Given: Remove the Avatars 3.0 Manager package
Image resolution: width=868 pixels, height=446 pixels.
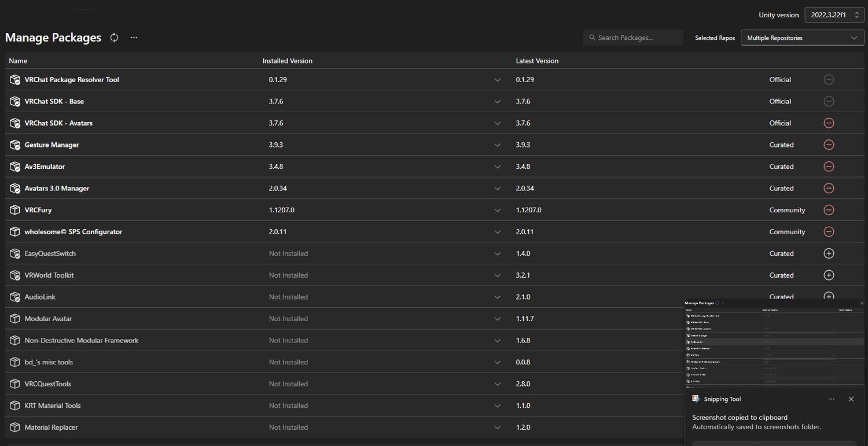Looking at the screenshot, I should point(829,188).
